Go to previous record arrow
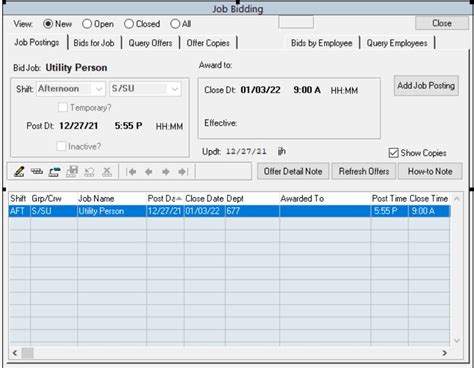The width and height of the screenshot is (474, 368). click(x=149, y=172)
